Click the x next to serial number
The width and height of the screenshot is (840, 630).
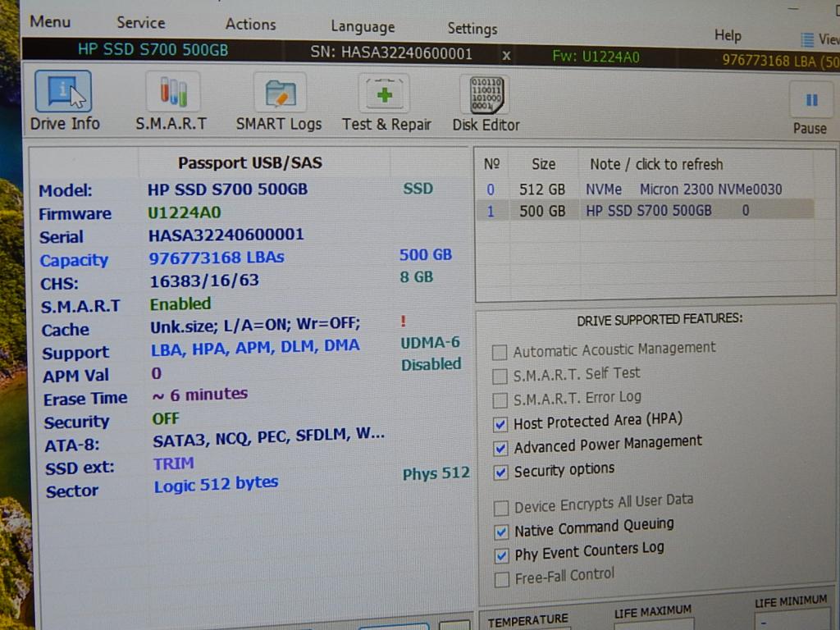[506, 55]
